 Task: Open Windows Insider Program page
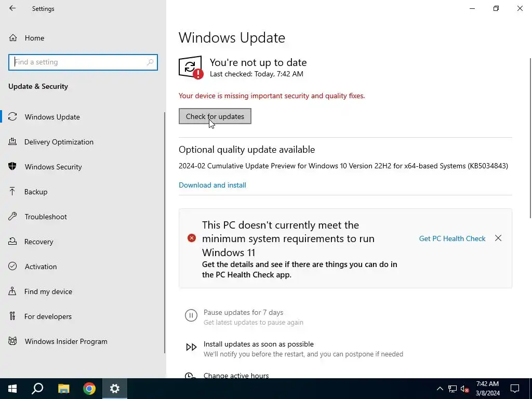coord(82,341)
